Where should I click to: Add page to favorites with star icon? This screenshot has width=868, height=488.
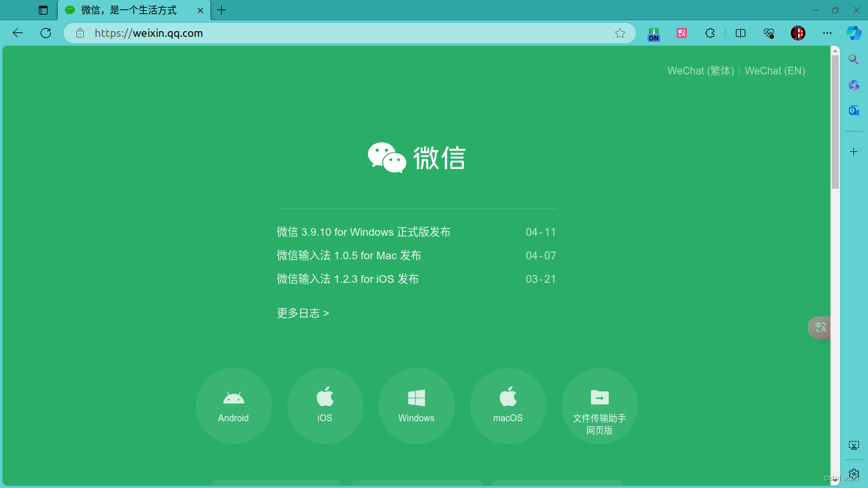click(x=620, y=33)
